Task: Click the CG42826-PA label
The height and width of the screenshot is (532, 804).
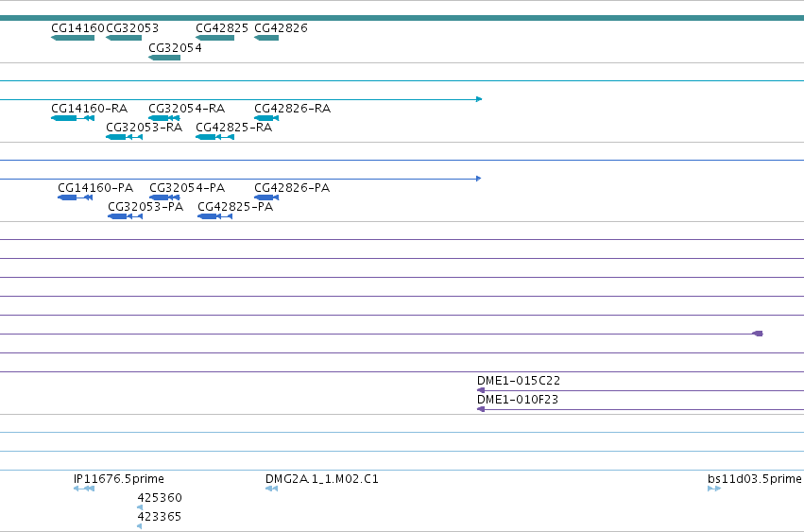Action: tap(292, 188)
